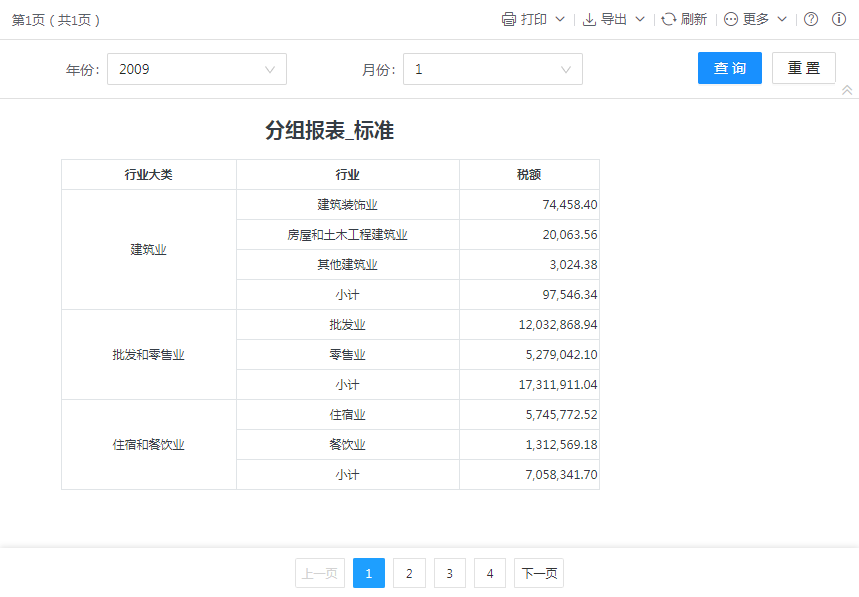Open the help question mark icon
The height and width of the screenshot is (597, 859).
pos(811,19)
